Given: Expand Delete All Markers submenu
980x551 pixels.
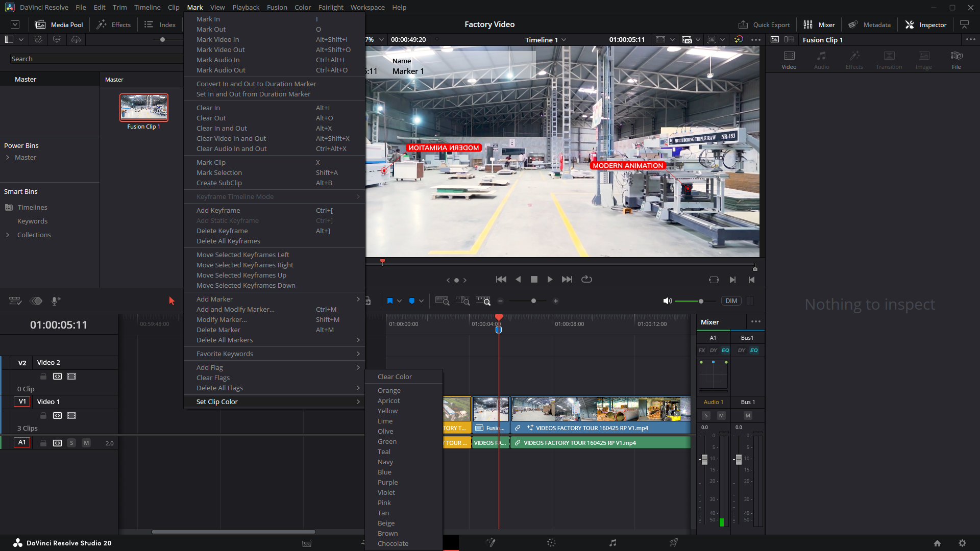Looking at the screenshot, I should pyautogui.click(x=274, y=340).
